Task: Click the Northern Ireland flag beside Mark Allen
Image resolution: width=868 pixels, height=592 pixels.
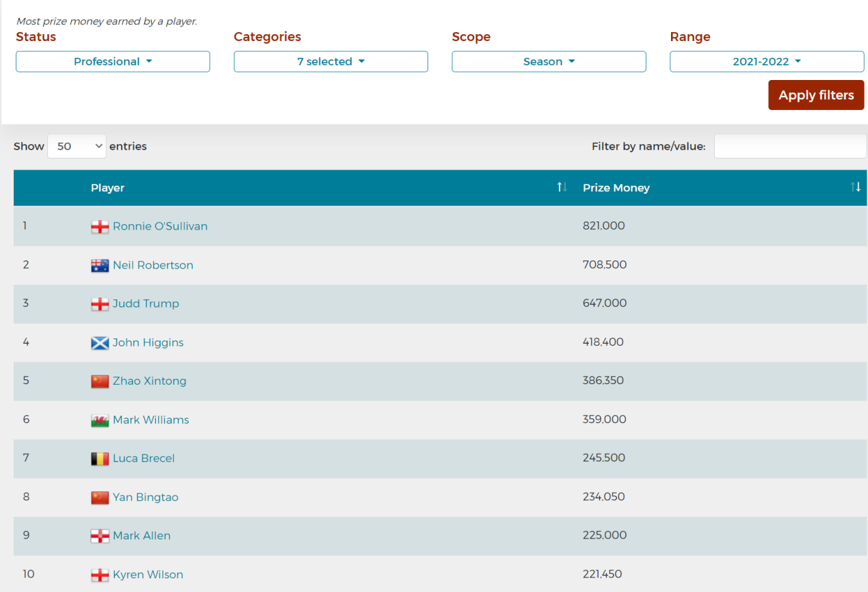Action: pos(100,537)
